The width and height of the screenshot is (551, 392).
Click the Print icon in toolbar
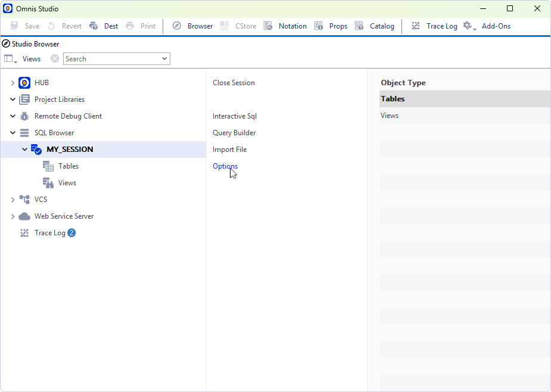tap(130, 26)
